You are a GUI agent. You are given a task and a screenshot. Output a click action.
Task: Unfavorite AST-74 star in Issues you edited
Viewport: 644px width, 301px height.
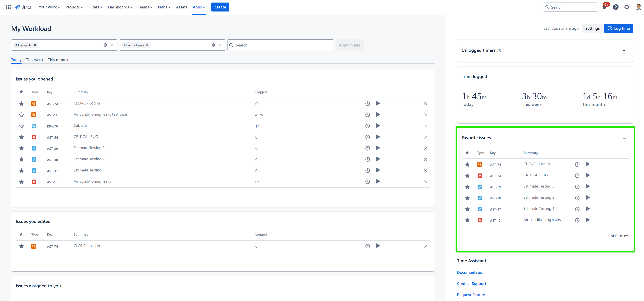coord(21,246)
